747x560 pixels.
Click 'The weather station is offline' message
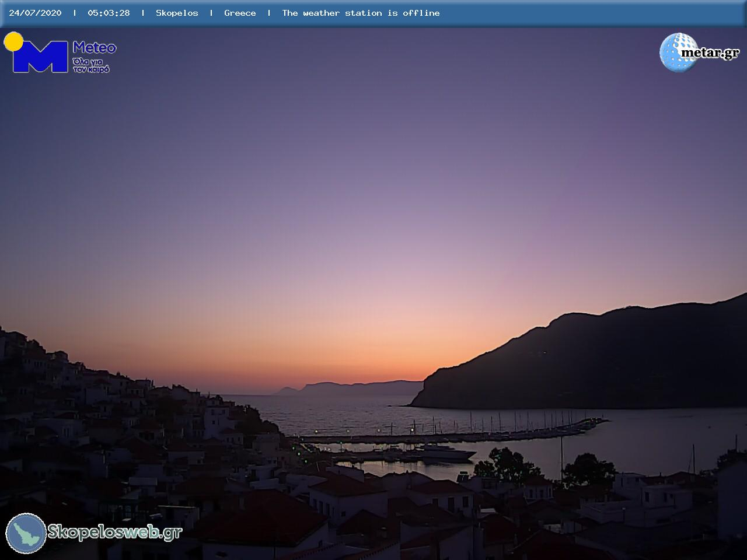[361, 13]
